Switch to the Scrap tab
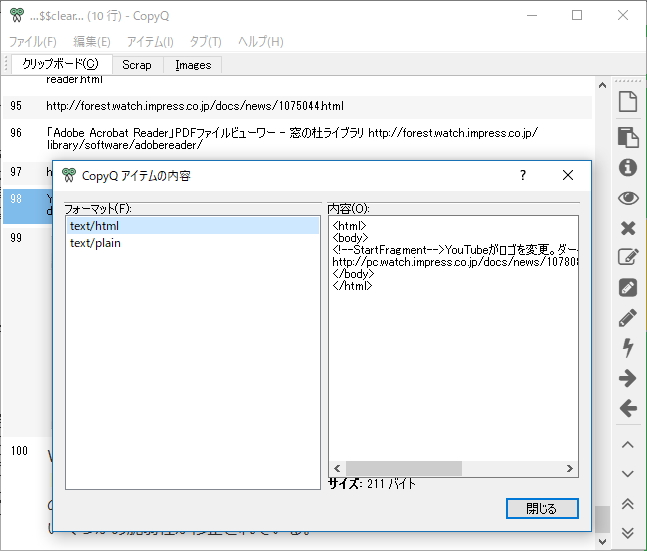Image resolution: width=647 pixels, height=551 pixels. [x=137, y=65]
